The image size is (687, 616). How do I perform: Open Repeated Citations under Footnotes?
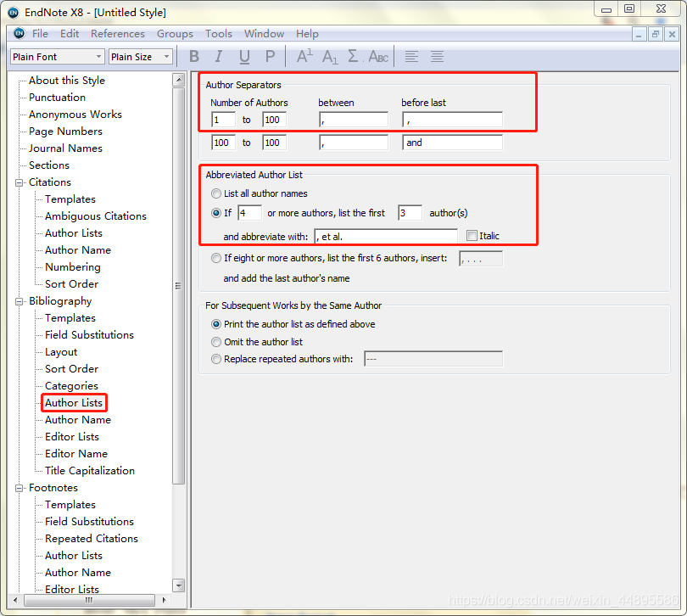(92, 539)
